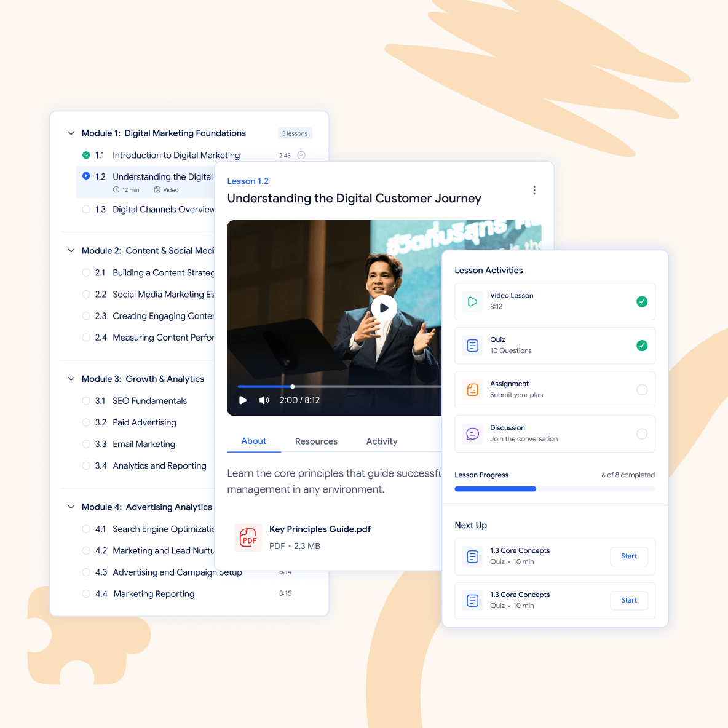Click the second Next Up quiz icon
The width and height of the screenshot is (728, 728).
pos(472,600)
